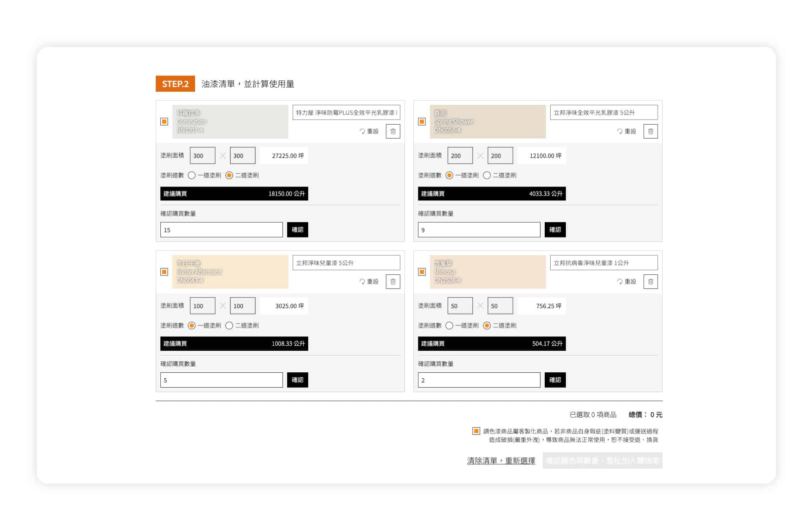The width and height of the screenshot is (812, 530).
Task: Toggle the Winter Afternoon item checkbox
Action: tap(164, 272)
